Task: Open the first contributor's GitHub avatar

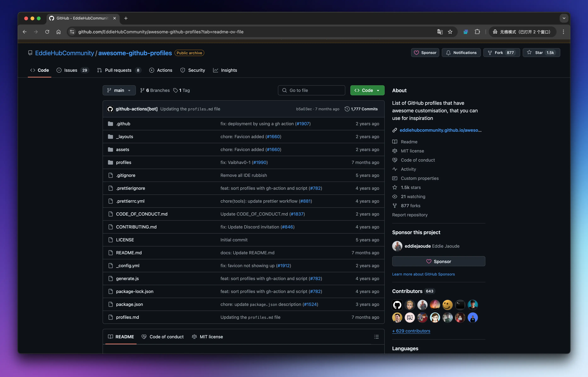Action: coord(397,305)
